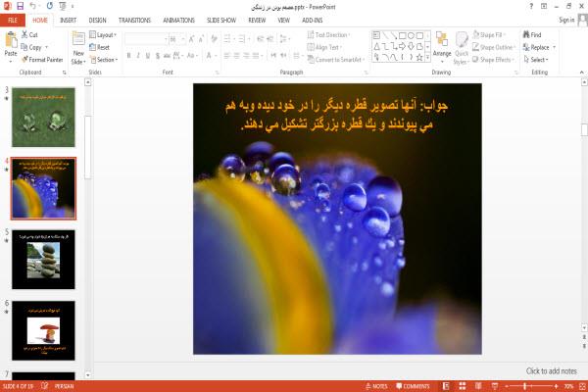588x392 pixels.
Task: Click Increase Font Size icon
Action: click(191, 39)
